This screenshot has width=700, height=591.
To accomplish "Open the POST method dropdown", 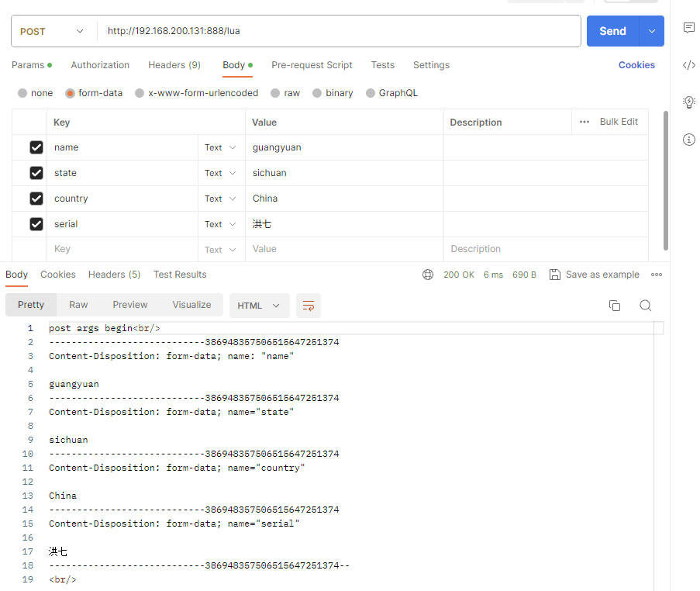I will click(x=53, y=31).
